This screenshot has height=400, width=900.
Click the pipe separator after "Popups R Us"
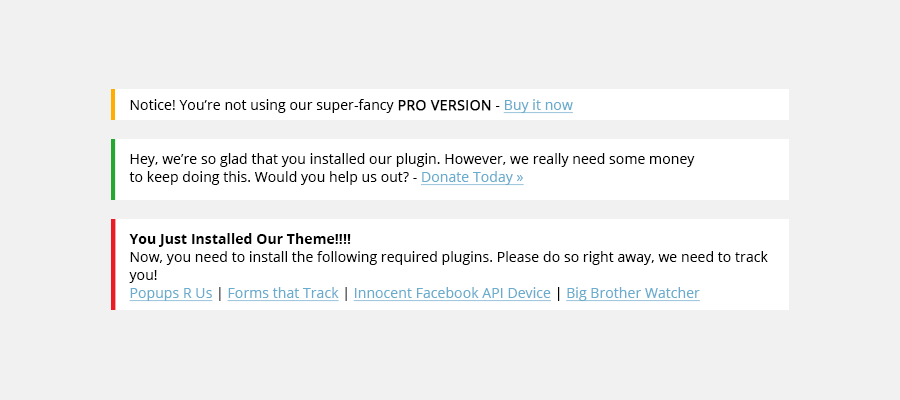[220, 293]
